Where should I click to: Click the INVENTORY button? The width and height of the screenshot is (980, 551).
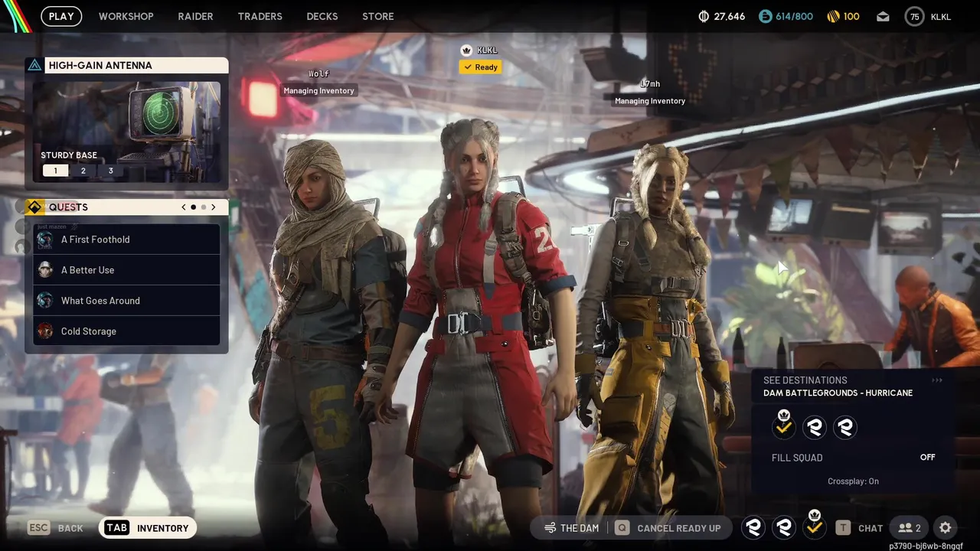click(x=147, y=528)
